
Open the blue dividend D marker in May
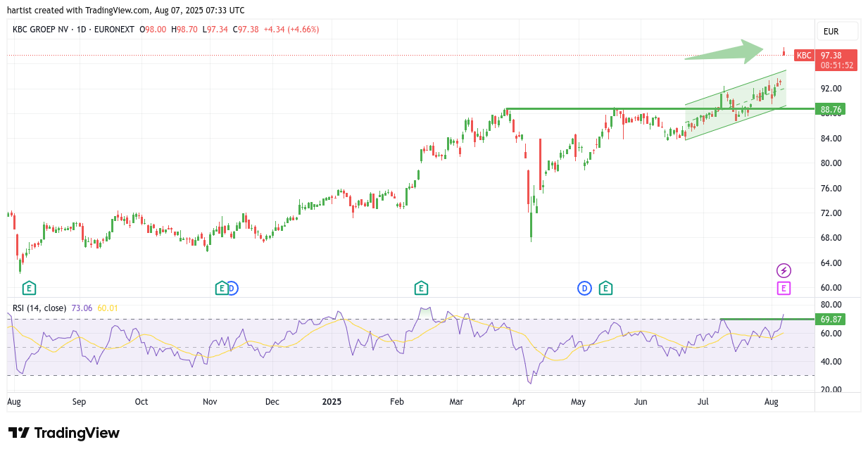[584, 288]
